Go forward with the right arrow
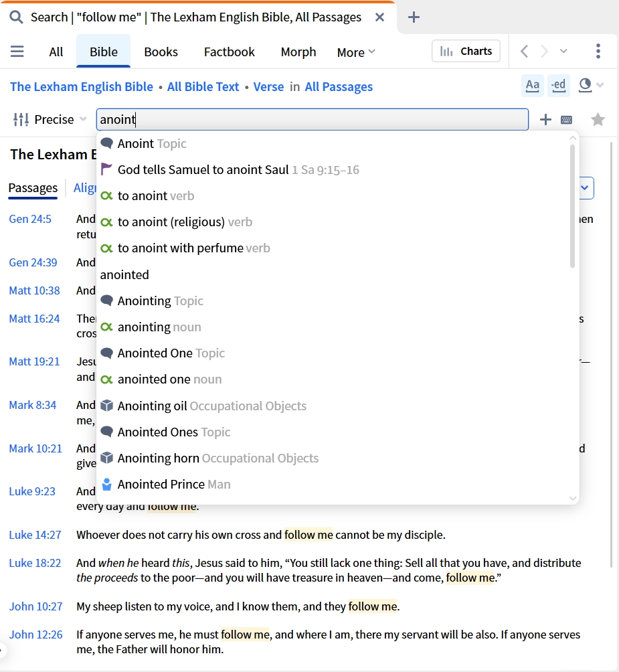 coord(545,52)
